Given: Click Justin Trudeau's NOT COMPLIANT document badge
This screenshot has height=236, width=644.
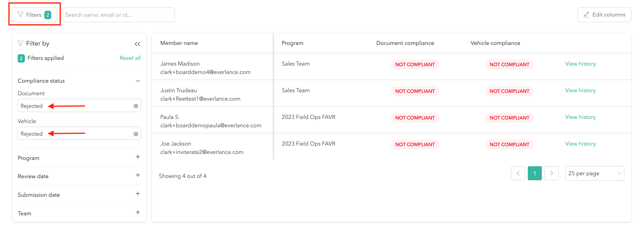Looking at the screenshot, I should [x=415, y=91].
